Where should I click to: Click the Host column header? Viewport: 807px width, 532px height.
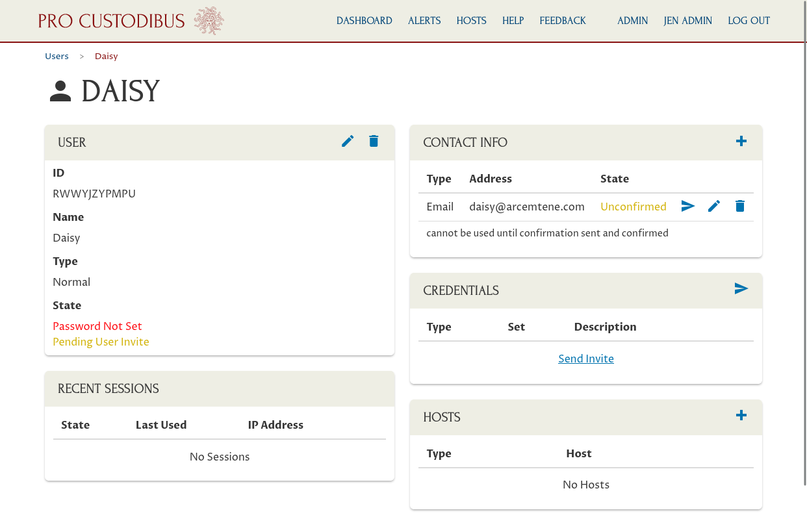pyautogui.click(x=579, y=453)
